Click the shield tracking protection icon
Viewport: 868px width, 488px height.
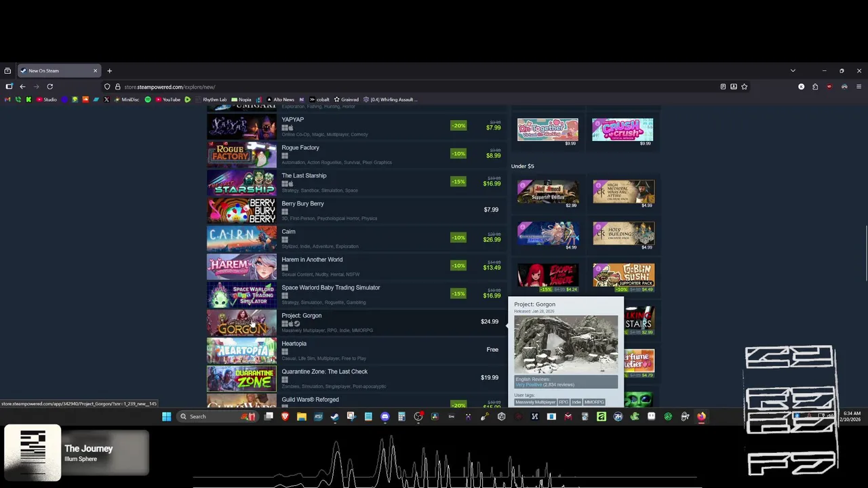tap(107, 87)
